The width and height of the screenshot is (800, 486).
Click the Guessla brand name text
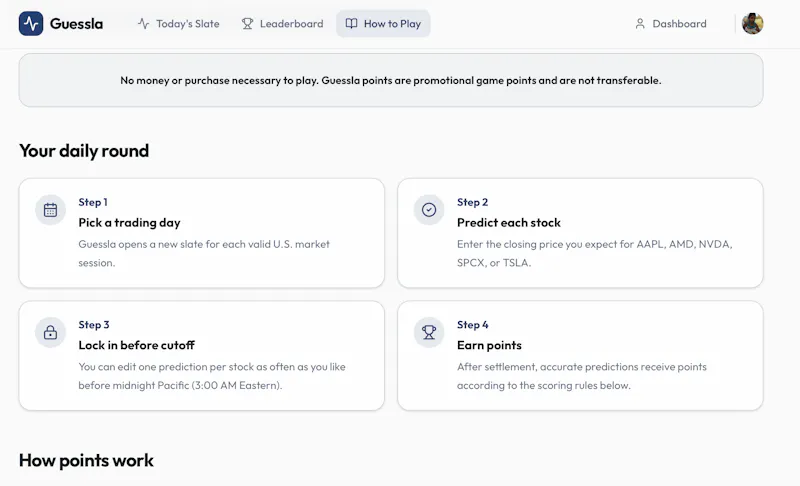(76, 24)
